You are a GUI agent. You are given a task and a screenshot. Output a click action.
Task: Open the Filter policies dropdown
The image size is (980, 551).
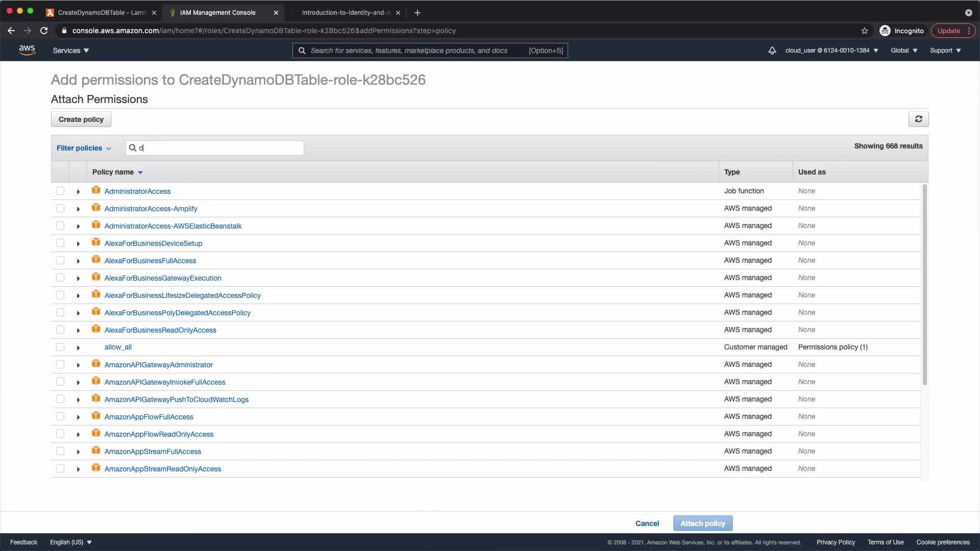click(84, 148)
